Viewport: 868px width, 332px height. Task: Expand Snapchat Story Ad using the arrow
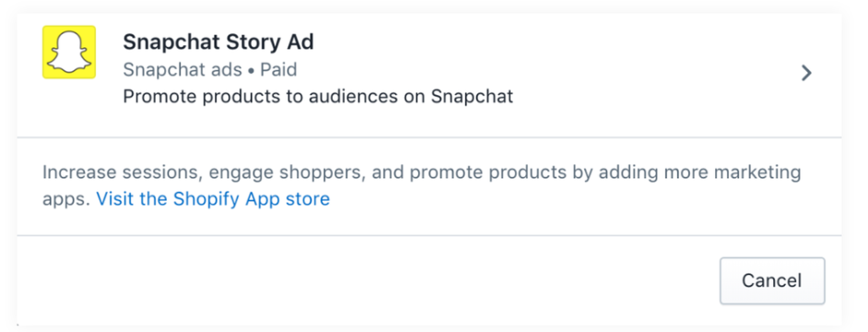click(x=806, y=73)
